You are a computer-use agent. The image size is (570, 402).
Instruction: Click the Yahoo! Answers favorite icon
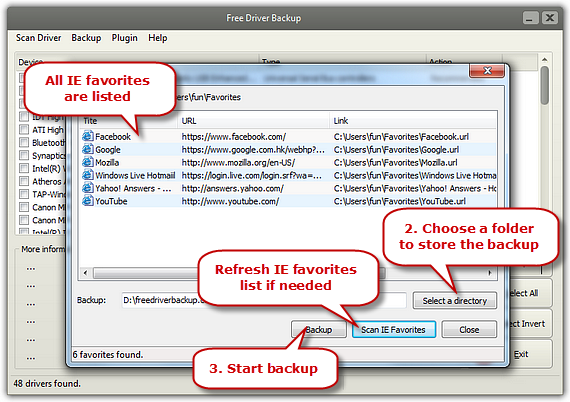pyautogui.click(x=87, y=188)
